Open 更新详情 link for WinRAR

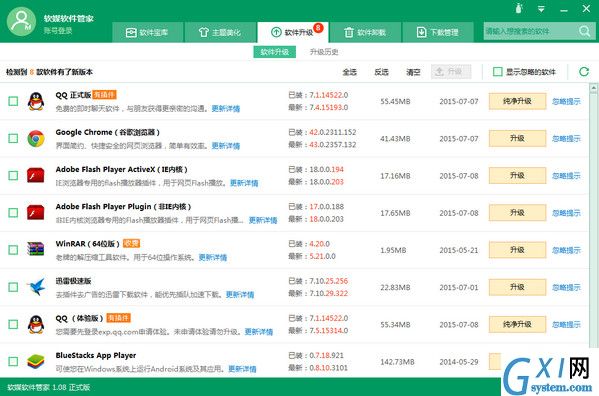tap(213, 257)
